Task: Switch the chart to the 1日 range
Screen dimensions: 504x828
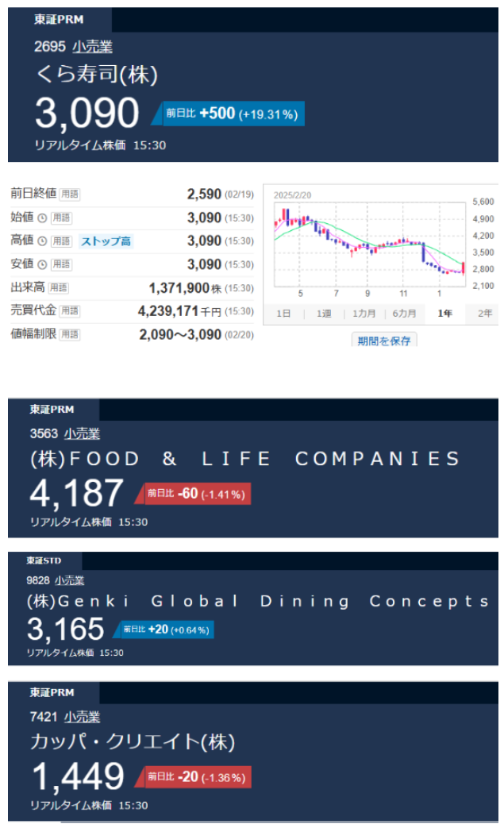Action: click(283, 314)
